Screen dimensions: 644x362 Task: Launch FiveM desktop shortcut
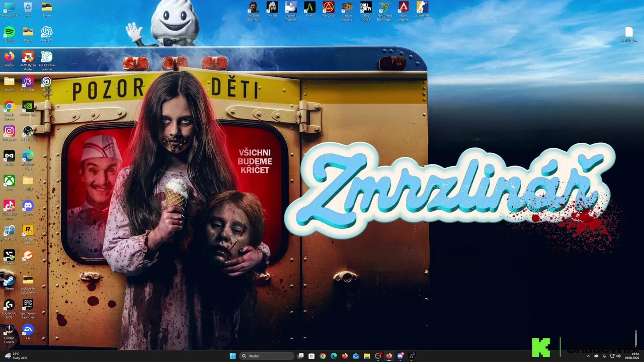point(309,9)
